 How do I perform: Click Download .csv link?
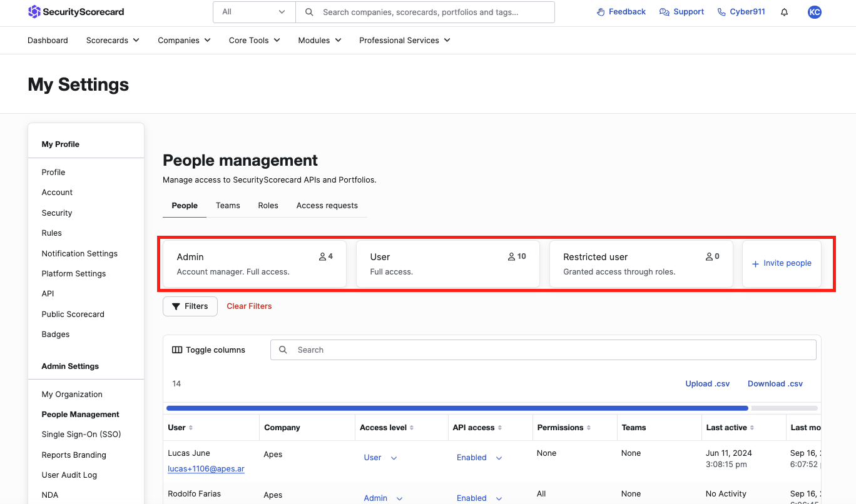pos(775,384)
